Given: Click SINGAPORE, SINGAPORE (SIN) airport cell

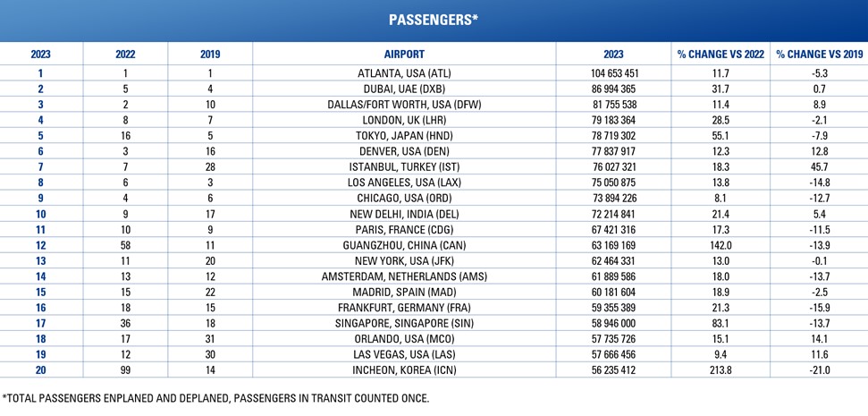Looking at the screenshot, I should 404,324.
